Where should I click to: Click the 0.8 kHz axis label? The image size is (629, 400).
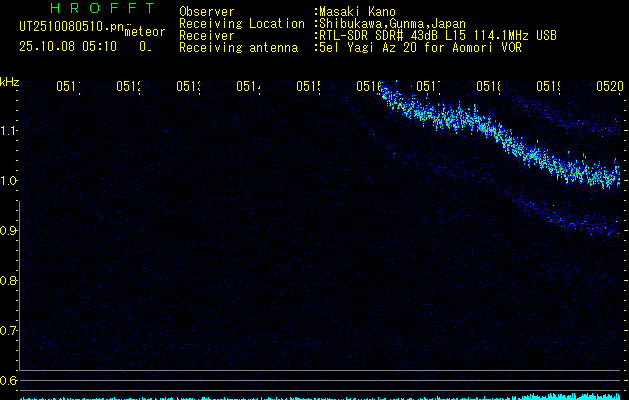click(x=8, y=280)
